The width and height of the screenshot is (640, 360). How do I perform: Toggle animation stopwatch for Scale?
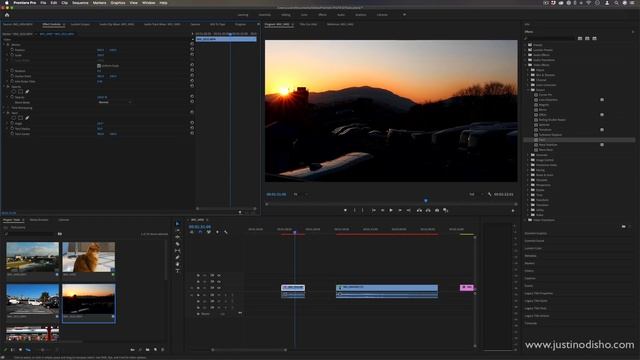(12, 55)
